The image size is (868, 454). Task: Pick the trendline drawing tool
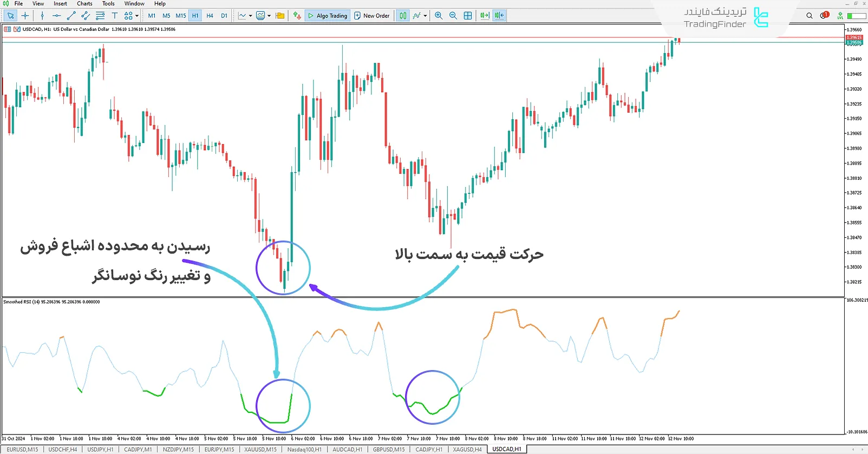[x=71, y=16]
